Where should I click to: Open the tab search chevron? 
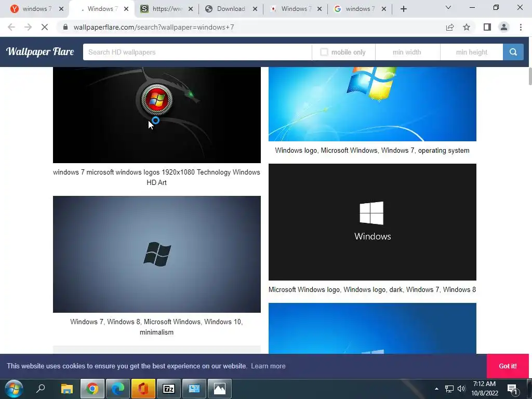[x=448, y=7]
